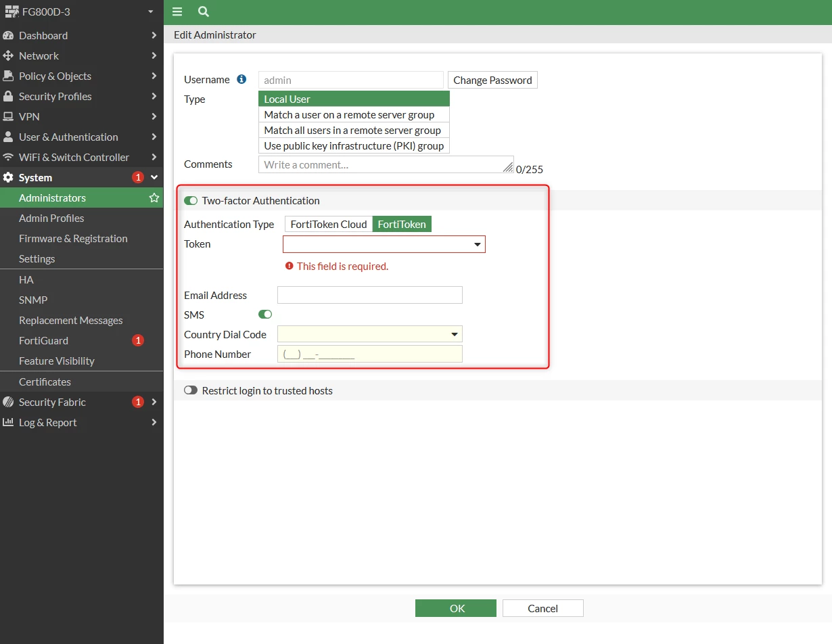Select Use public key infrastructure (PKI) group
The image size is (832, 644).
tap(354, 145)
